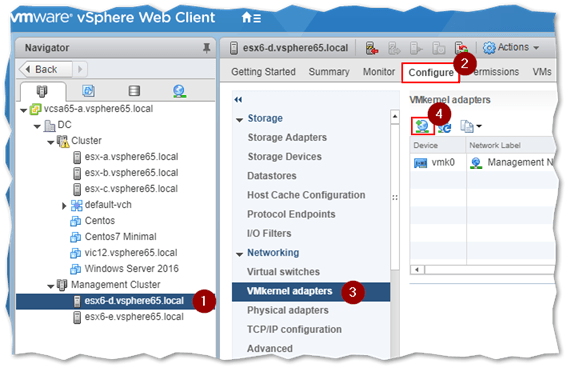Select VMkernel adapters menu item

tap(311, 291)
